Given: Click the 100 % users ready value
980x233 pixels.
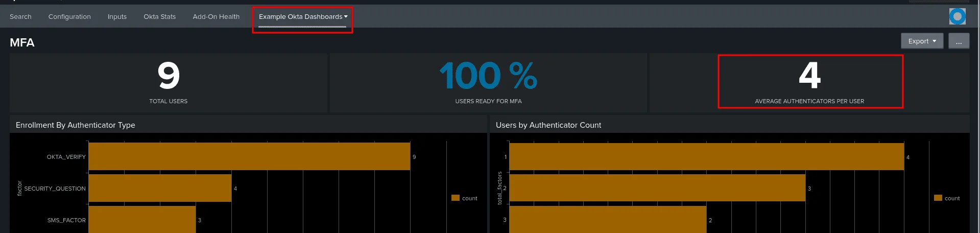Looking at the screenshot, I should pos(488,75).
